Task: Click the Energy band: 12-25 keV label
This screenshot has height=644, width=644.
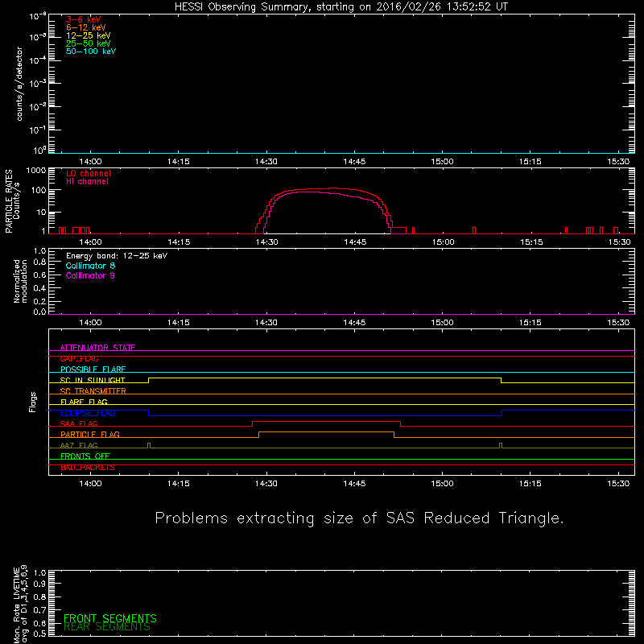Action: tap(117, 256)
